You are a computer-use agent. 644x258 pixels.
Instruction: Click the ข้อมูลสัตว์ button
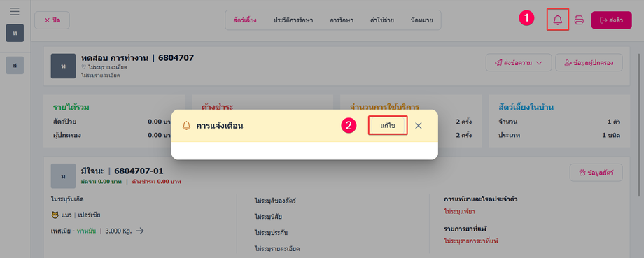pos(596,173)
